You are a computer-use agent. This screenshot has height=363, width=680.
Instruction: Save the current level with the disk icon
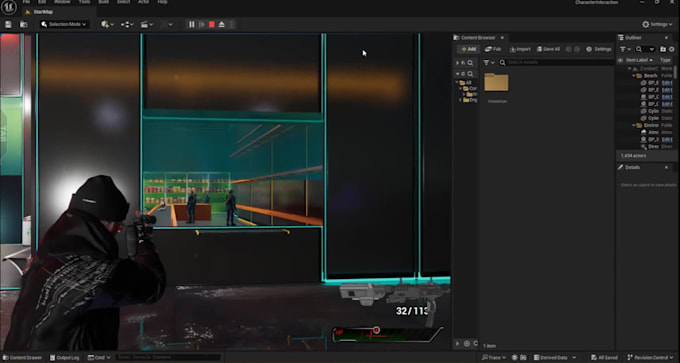pyautogui.click(x=8, y=25)
